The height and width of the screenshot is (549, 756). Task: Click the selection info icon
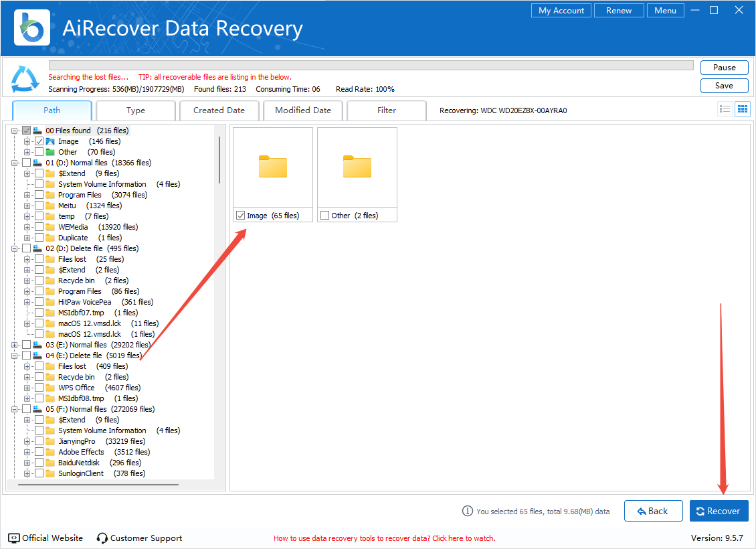coord(468,511)
